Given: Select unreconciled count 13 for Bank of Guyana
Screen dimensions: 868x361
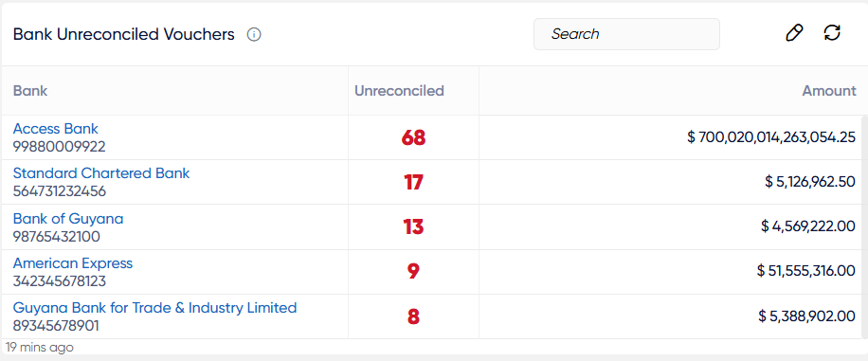Looking at the screenshot, I should tap(413, 227).
